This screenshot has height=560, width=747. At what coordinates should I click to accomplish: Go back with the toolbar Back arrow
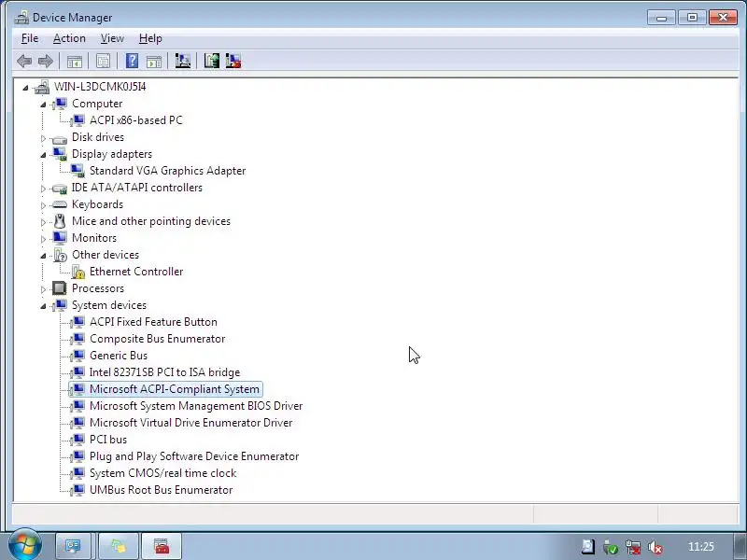click(24, 61)
